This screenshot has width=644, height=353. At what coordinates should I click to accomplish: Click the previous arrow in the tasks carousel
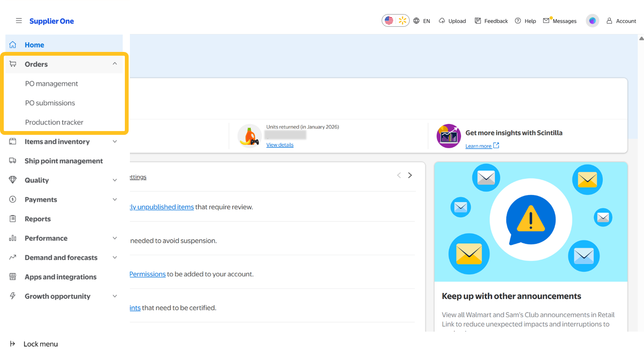click(399, 175)
